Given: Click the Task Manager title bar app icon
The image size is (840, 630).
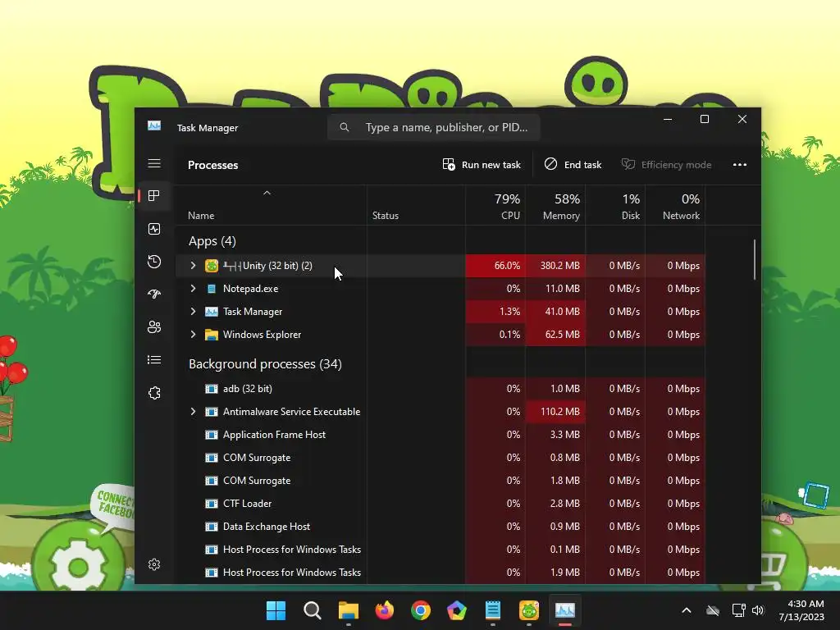Looking at the screenshot, I should 154,126.
